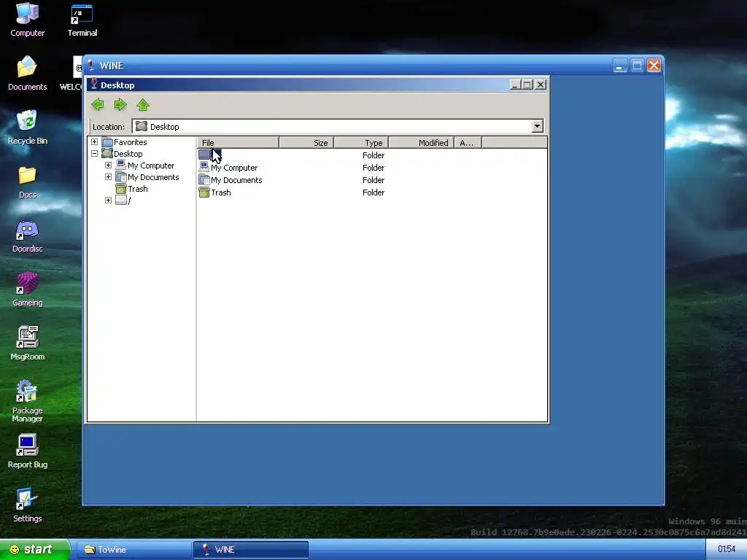Collapse the Desktop tree node
The image size is (747, 560).
pos(94,153)
